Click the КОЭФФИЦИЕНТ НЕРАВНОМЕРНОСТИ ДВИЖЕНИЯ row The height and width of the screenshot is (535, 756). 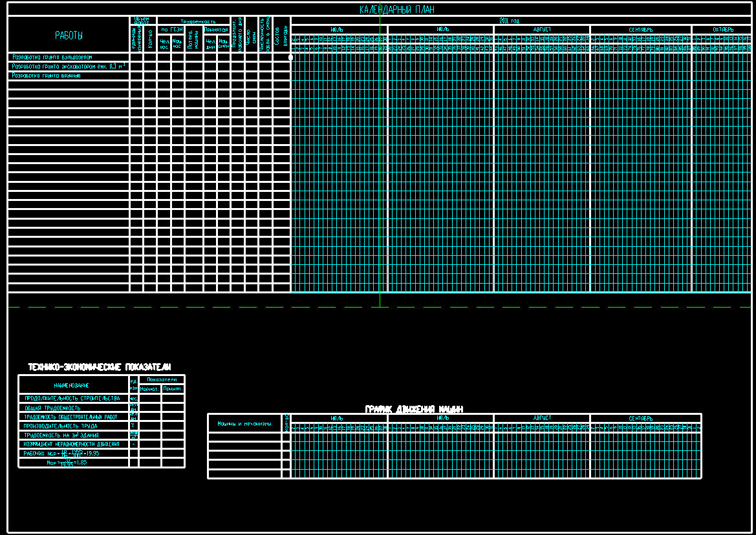[x=71, y=444]
